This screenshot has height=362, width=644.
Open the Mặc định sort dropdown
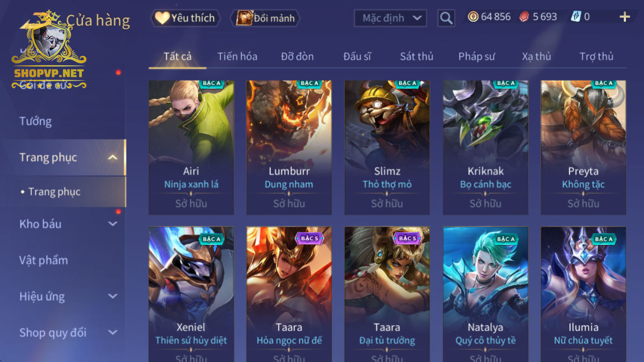(x=391, y=18)
